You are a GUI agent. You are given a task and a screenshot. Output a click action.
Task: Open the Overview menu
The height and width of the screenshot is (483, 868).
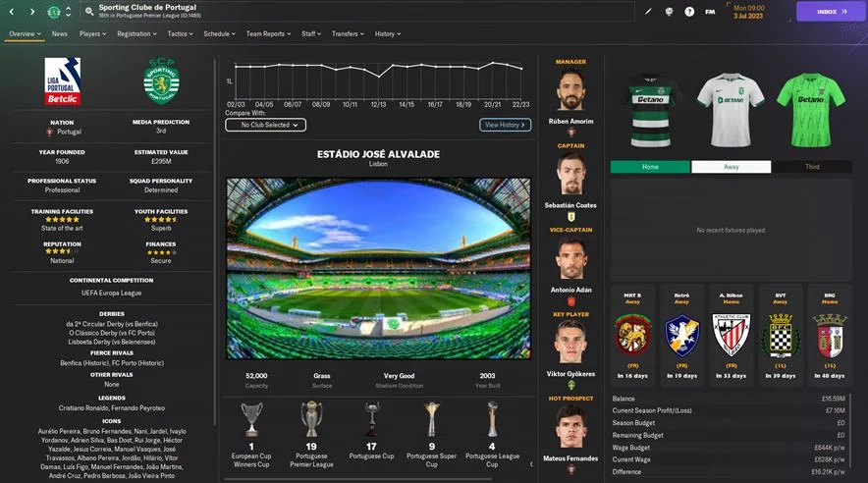coord(25,33)
